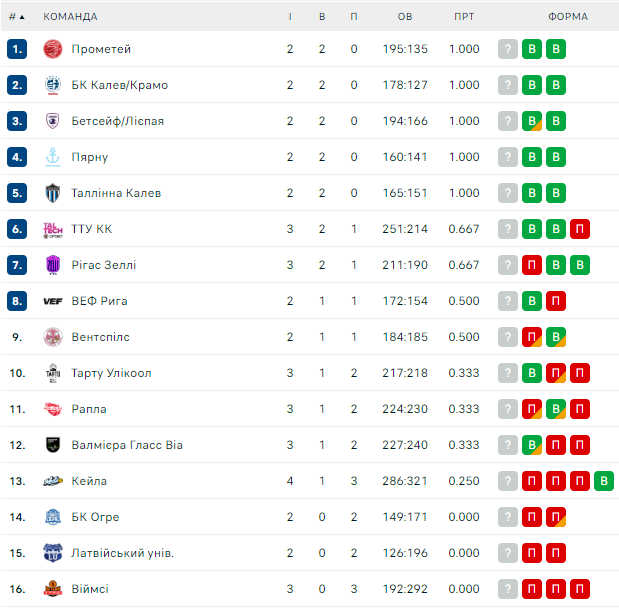Sort table by КОМАНДА column header
Image resolution: width=619 pixels, height=608 pixels.
pyautogui.click(x=71, y=16)
